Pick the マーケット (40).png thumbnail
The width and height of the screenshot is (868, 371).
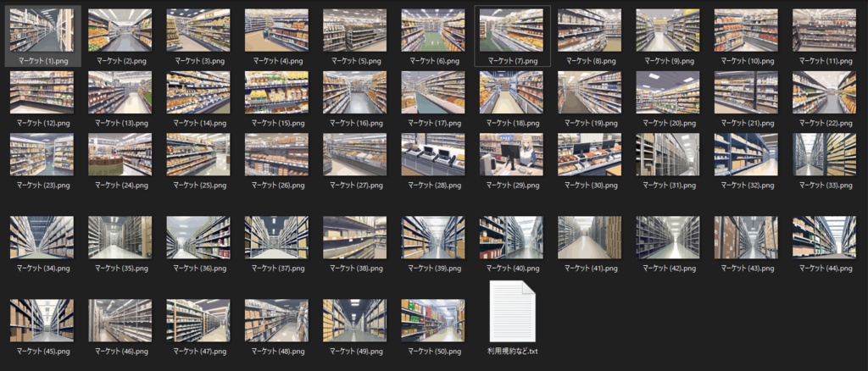point(511,237)
